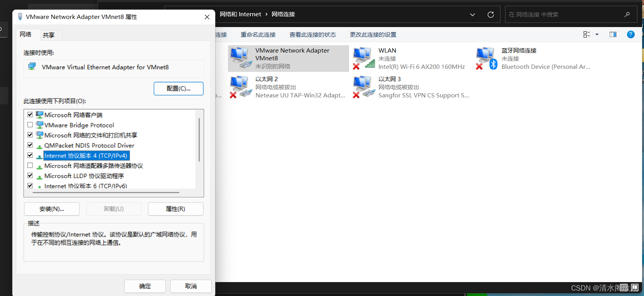Select the 以太网 3 adapter icon
The image size is (644, 296).
click(364, 87)
